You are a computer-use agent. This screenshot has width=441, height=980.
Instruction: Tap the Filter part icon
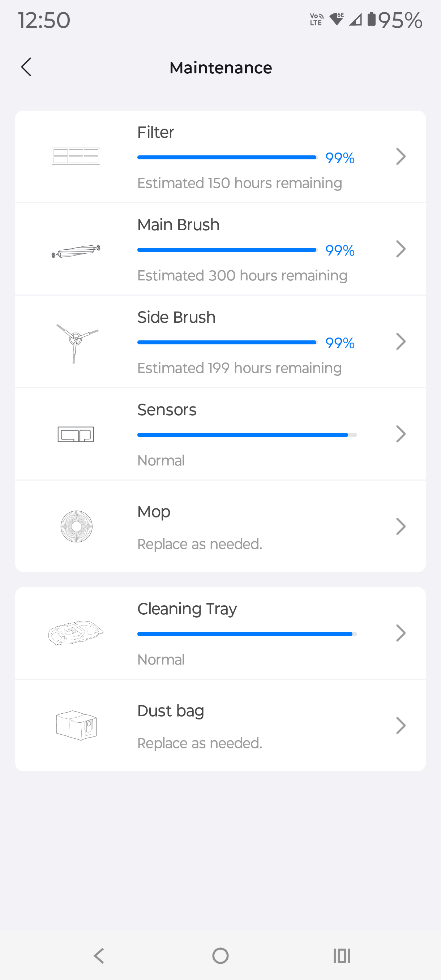[76, 156]
